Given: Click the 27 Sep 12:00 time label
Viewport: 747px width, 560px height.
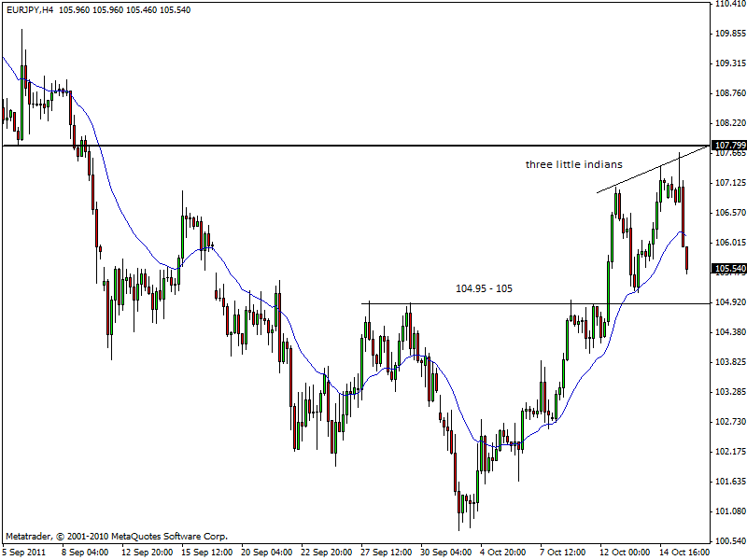Looking at the screenshot, I should click(x=386, y=552).
